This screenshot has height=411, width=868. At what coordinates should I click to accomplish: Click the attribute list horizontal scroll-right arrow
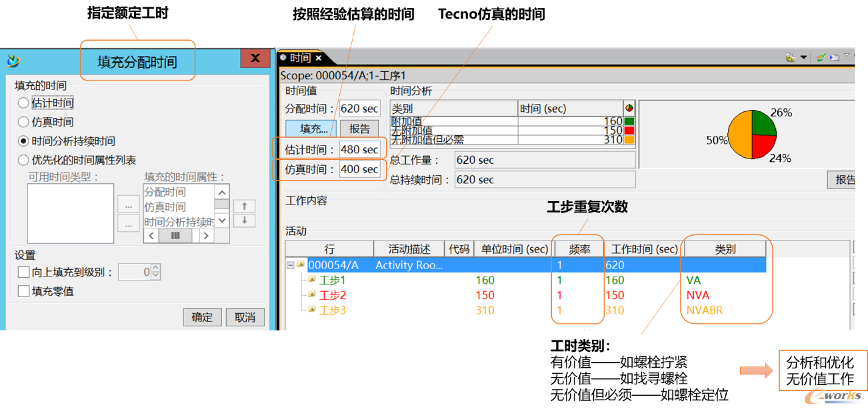(x=207, y=235)
